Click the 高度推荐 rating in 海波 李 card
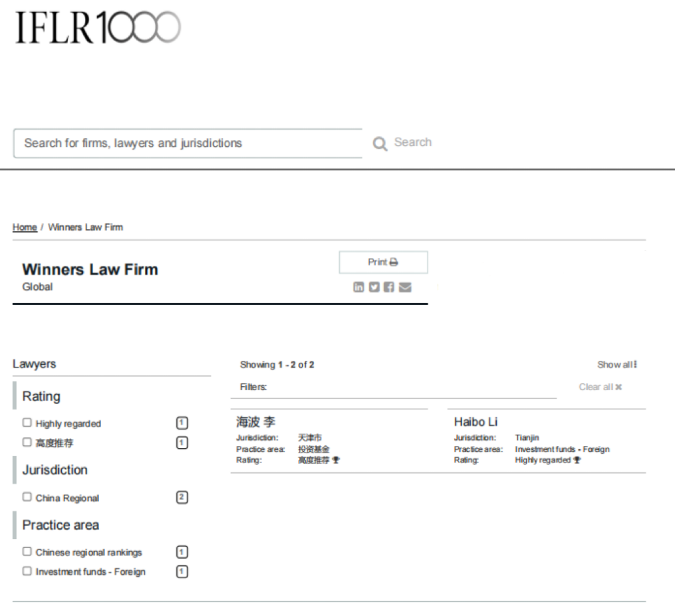This screenshot has height=616, width=675. coord(314,461)
